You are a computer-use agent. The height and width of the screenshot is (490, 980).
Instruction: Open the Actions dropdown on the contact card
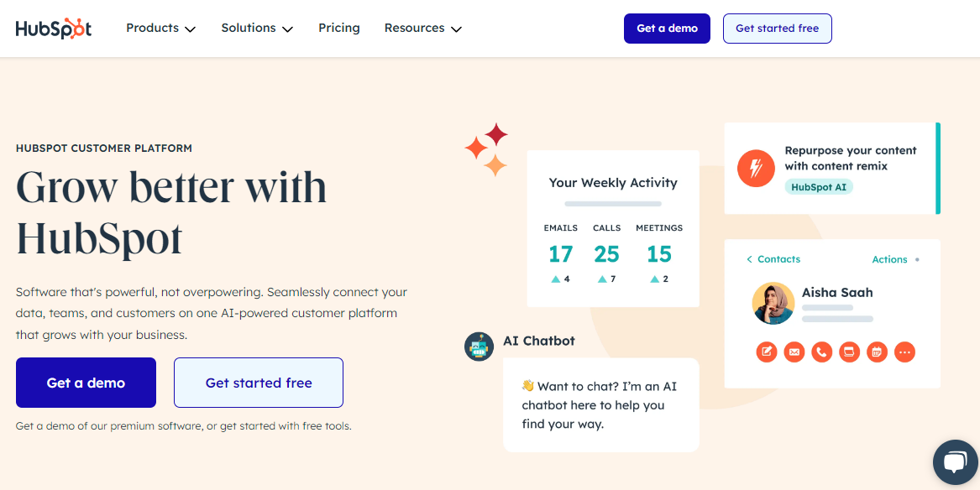pos(889,259)
